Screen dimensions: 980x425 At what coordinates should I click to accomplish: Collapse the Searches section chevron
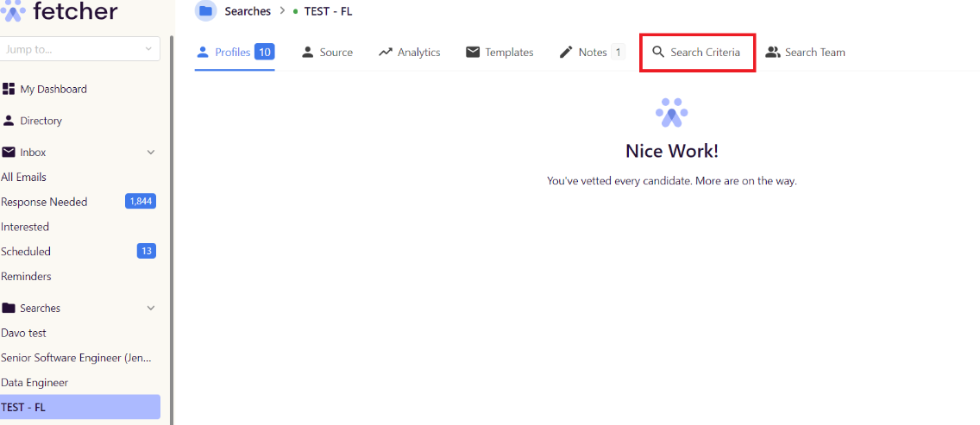(x=151, y=308)
